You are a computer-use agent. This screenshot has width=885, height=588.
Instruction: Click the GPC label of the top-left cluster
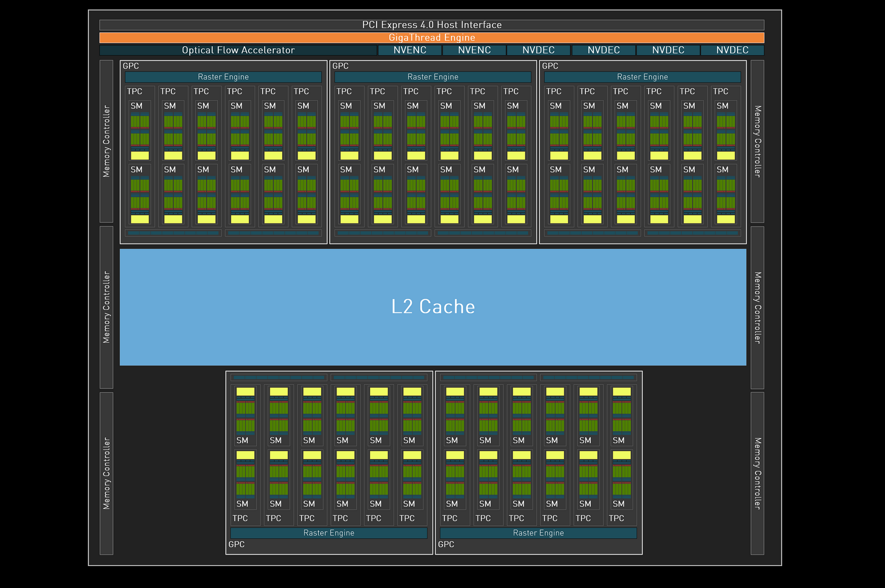[131, 66]
